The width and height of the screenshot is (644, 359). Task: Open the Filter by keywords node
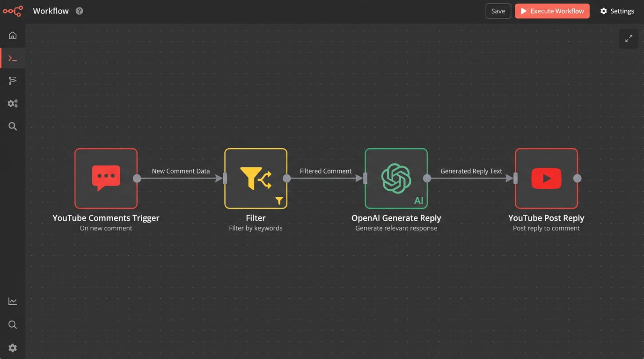[256, 178]
